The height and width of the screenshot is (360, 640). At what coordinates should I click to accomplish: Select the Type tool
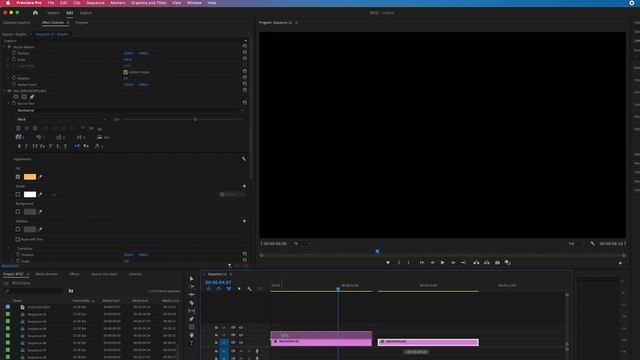(191, 343)
